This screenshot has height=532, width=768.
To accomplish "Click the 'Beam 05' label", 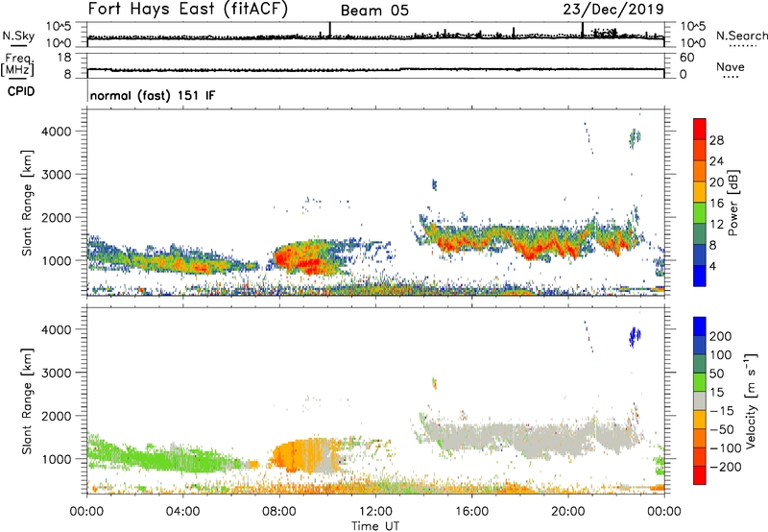I will [374, 11].
